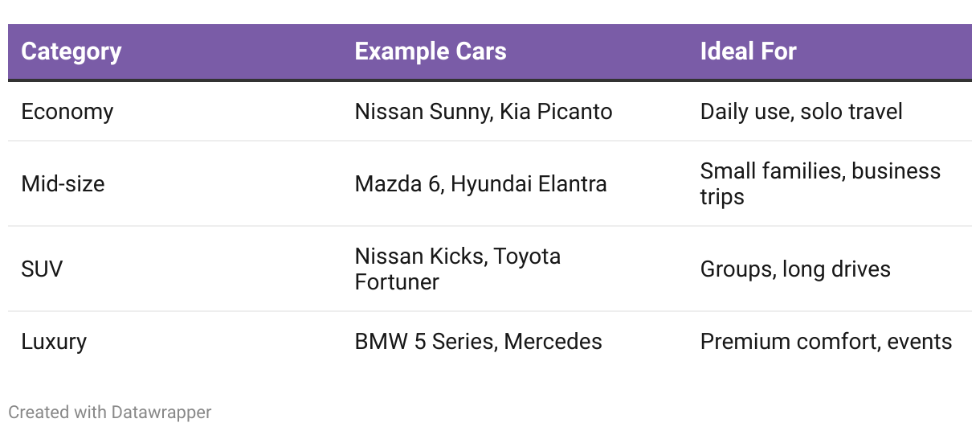
Task: Click the Example Cars column header
Action: 430,51
